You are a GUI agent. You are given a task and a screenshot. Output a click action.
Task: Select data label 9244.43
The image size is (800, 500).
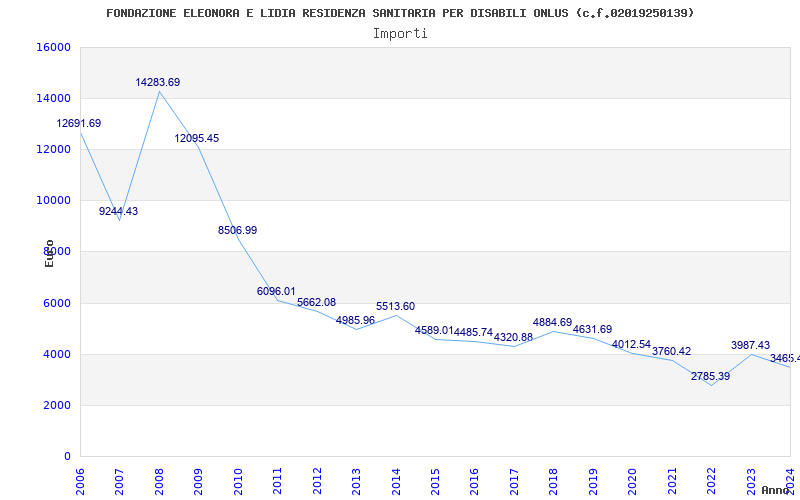pyautogui.click(x=118, y=211)
